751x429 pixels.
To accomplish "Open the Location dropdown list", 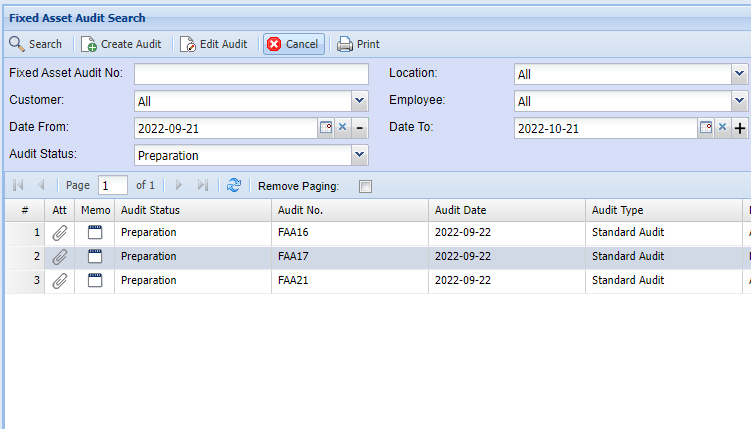I will pyautogui.click(x=739, y=74).
